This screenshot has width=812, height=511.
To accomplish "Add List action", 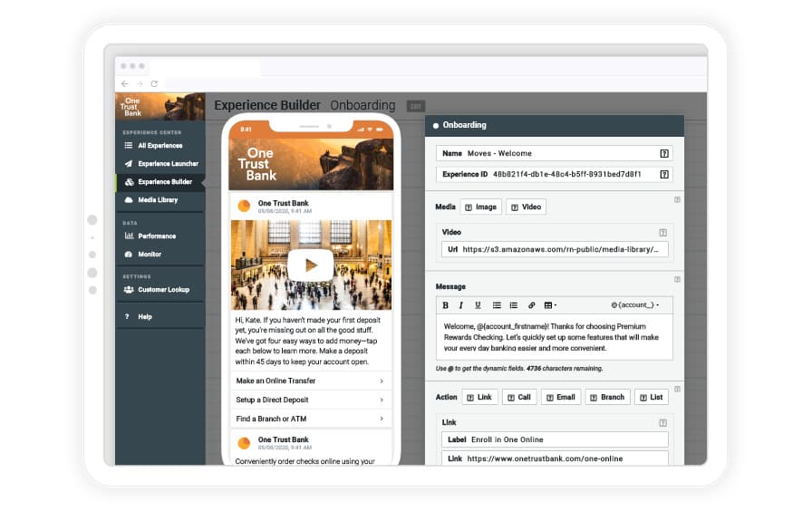I will [652, 398].
